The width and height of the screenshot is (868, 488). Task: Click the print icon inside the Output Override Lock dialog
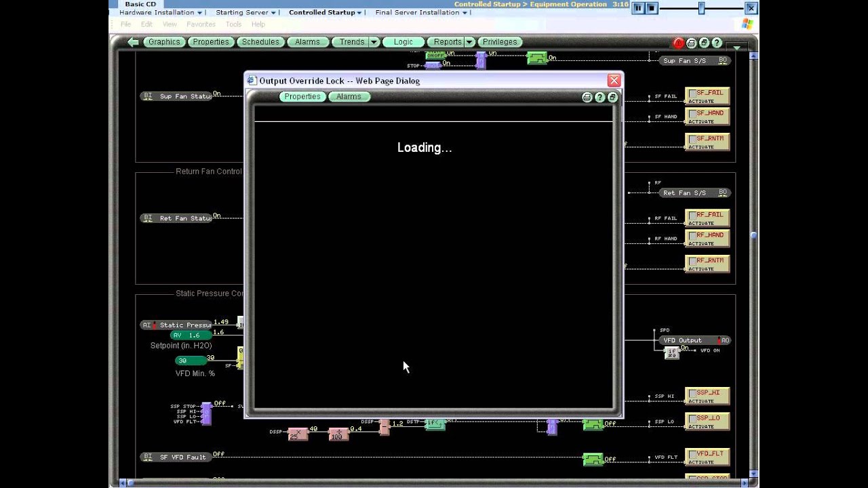click(x=587, y=98)
